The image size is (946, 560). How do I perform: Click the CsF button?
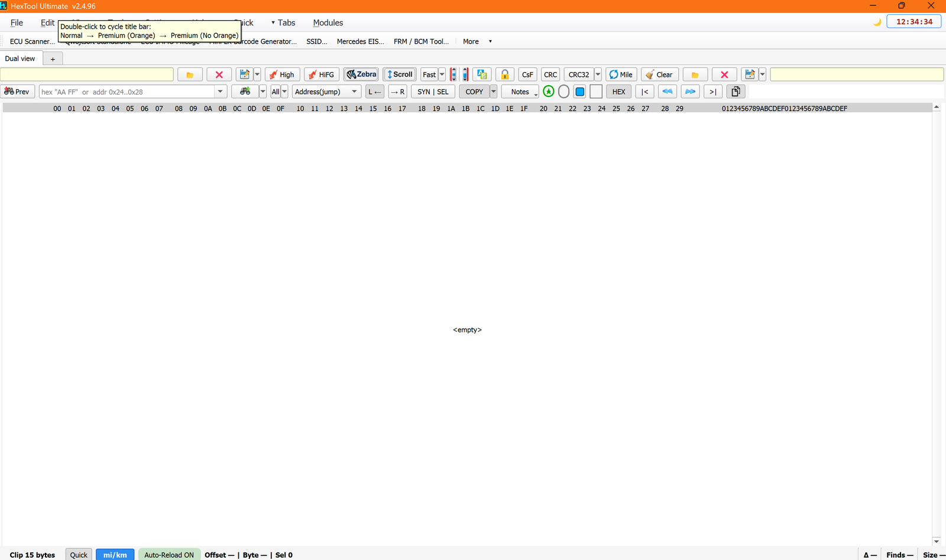coord(527,75)
